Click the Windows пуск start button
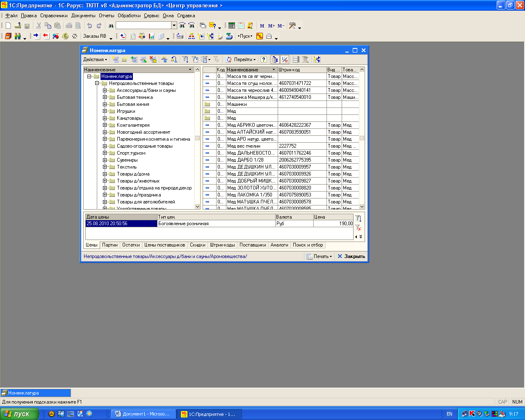The height and width of the screenshot is (420, 525). click(20, 414)
